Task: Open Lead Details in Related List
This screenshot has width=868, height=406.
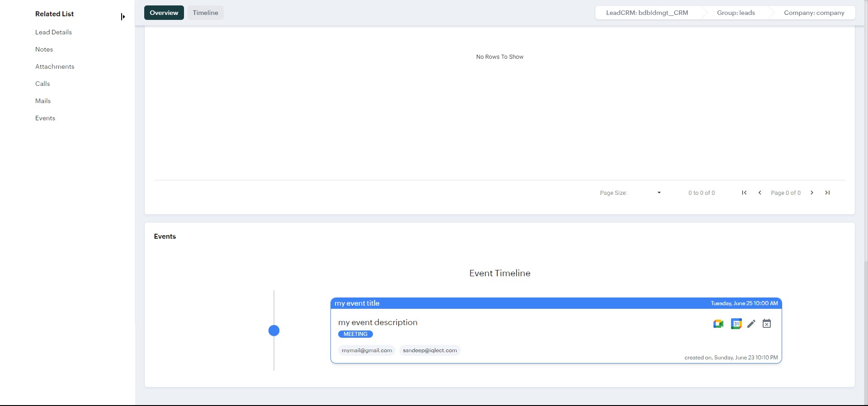Action: 53,32
